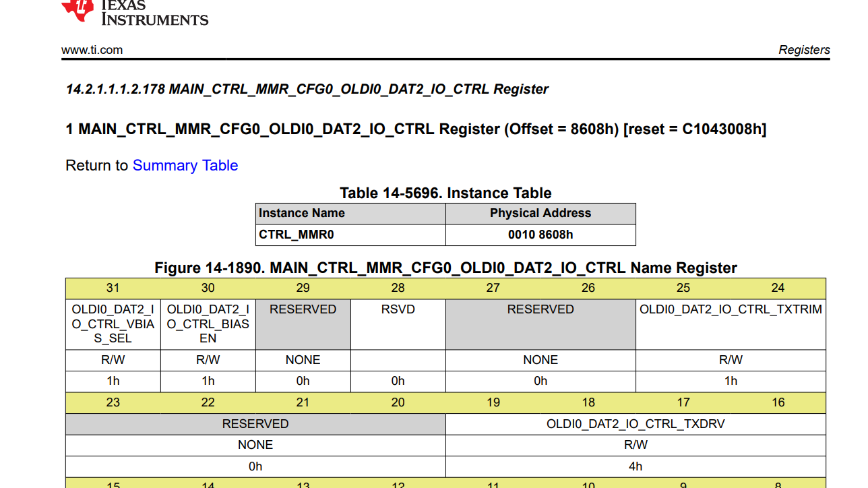Click the 0h reset value for bits 23-20
This screenshot has height=488, width=868.
tap(255, 466)
